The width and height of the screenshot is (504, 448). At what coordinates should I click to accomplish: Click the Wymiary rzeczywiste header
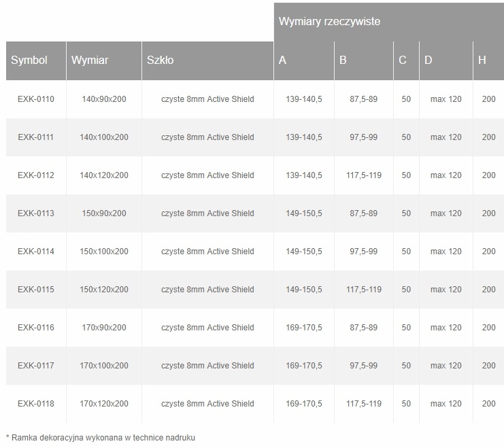coord(329,22)
